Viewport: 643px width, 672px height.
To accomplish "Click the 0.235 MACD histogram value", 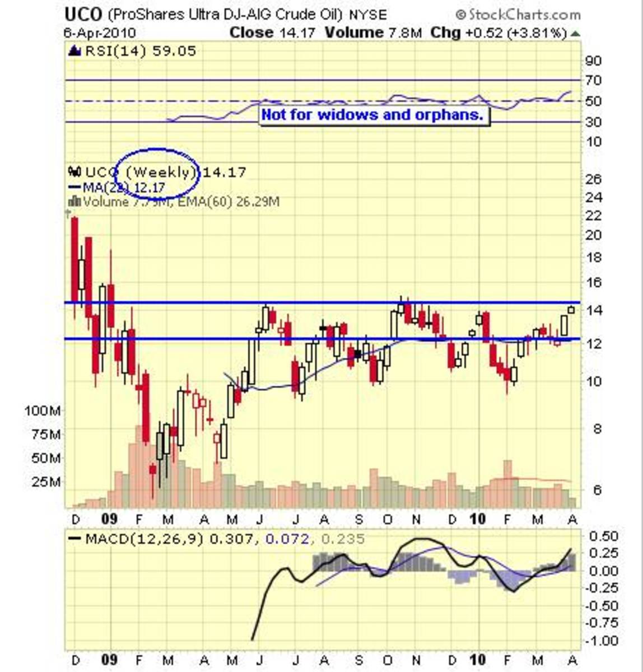I will tap(342, 539).
